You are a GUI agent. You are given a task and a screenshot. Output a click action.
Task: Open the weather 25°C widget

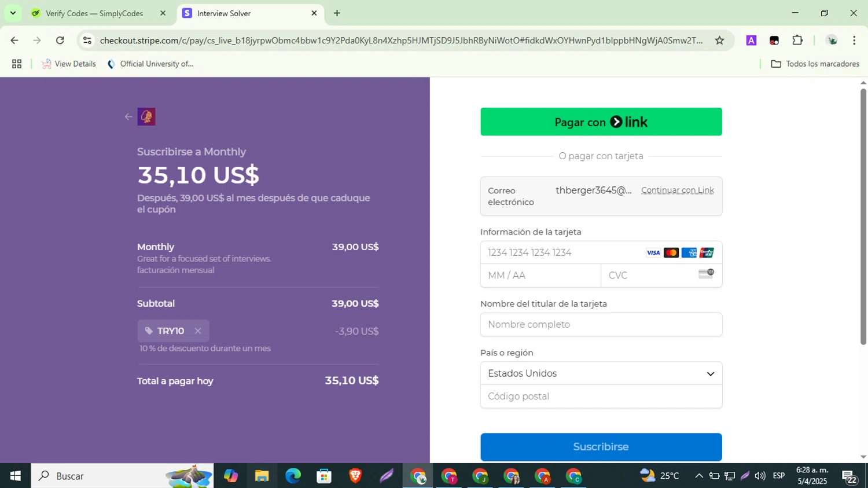(x=660, y=476)
